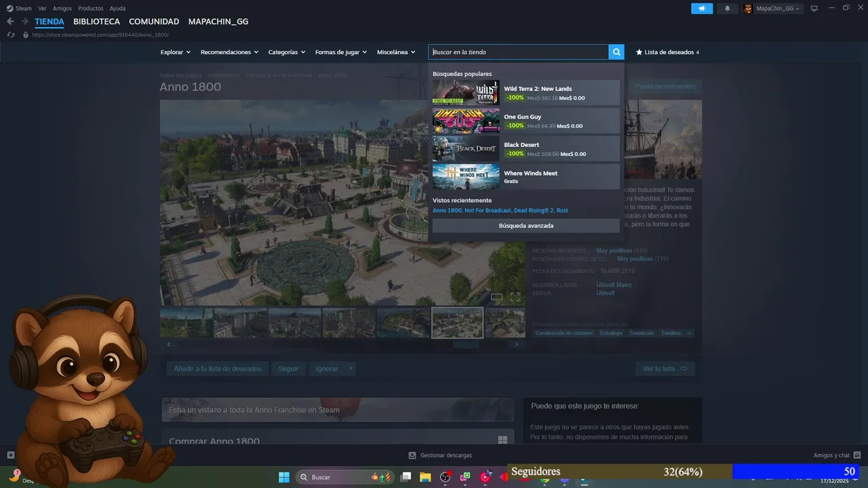Screen dimensions: 868x488
Task: Open the Punto de encuentro button
Action: (665, 86)
